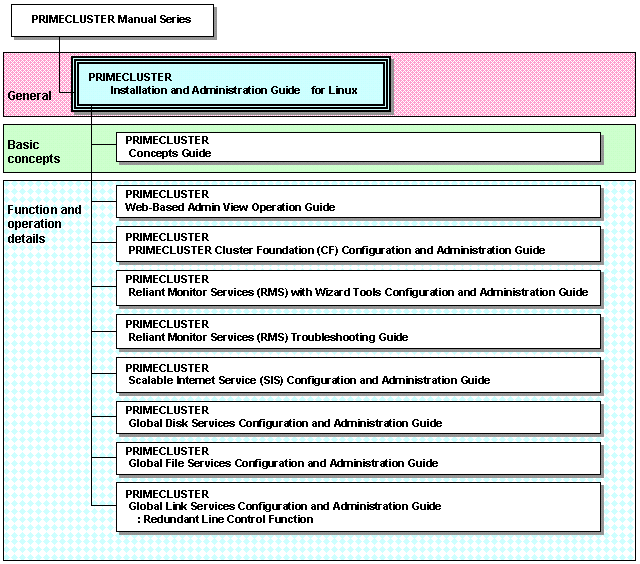Select RMS with Wizard Tools guide box

tap(358, 288)
